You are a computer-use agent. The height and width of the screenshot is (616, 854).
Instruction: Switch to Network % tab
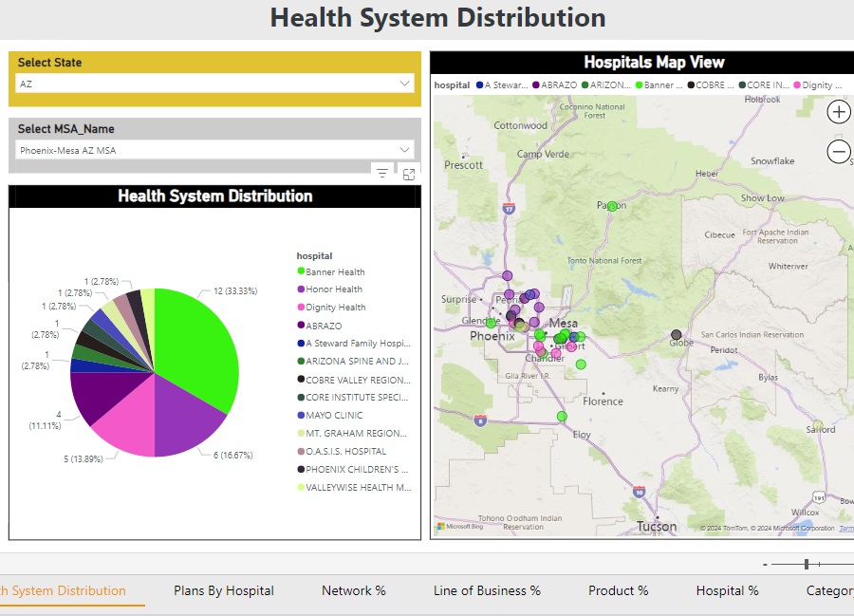click(354, 590)
